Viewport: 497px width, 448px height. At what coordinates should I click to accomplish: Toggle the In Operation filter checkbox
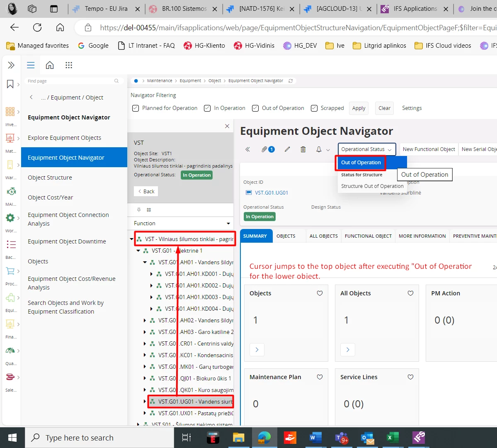coord(207,108)
